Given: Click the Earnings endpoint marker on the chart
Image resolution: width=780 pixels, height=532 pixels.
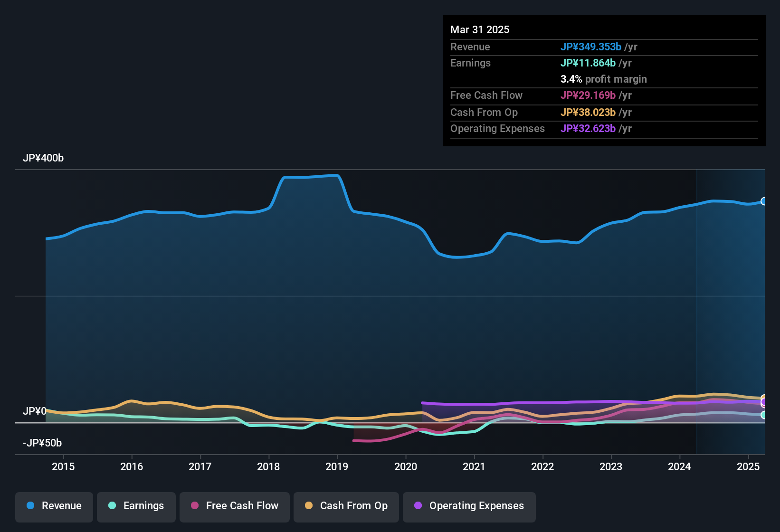Looking at the screenshot, I should click(764, 415).
